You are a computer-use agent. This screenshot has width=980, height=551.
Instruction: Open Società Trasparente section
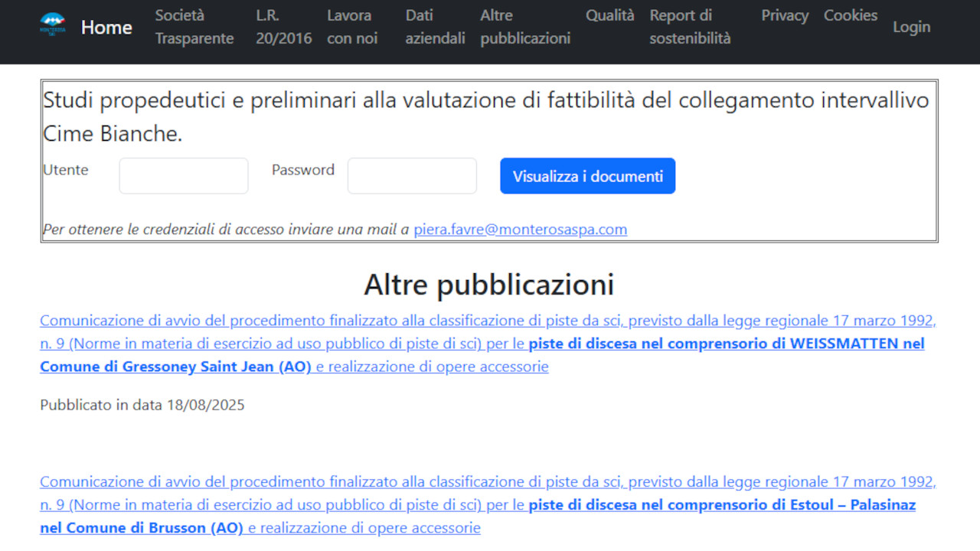pyautogui.click(x=194, y=27)
